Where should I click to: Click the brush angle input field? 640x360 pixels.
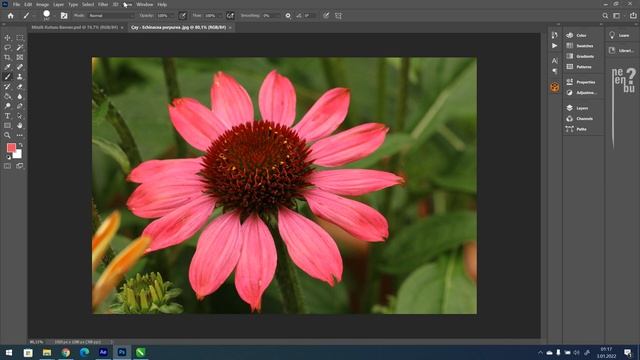(309, 16)
